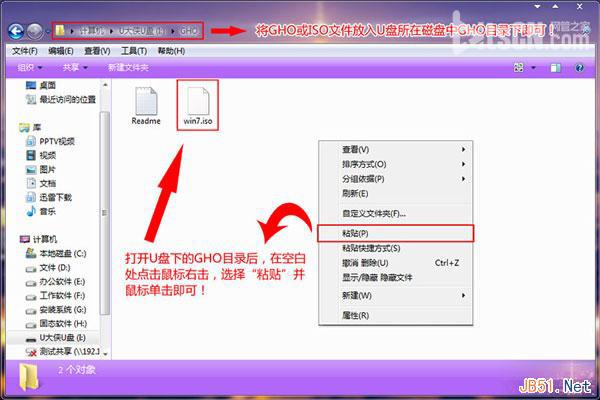600x400 pixels.
Task: Expand 分组依据(P) submenu
Action: (x=396, y=179)
